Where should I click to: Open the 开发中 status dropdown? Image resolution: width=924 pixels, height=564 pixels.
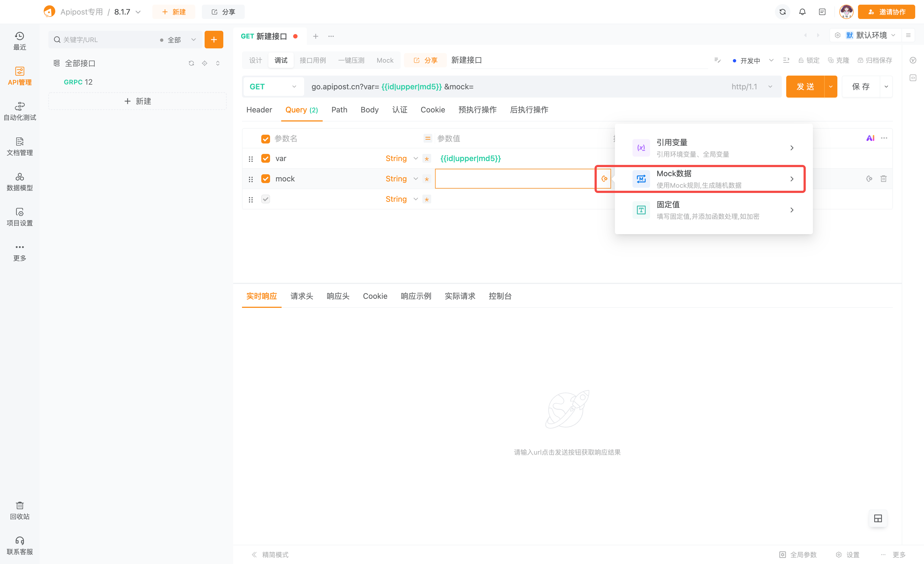click(753, 60)
